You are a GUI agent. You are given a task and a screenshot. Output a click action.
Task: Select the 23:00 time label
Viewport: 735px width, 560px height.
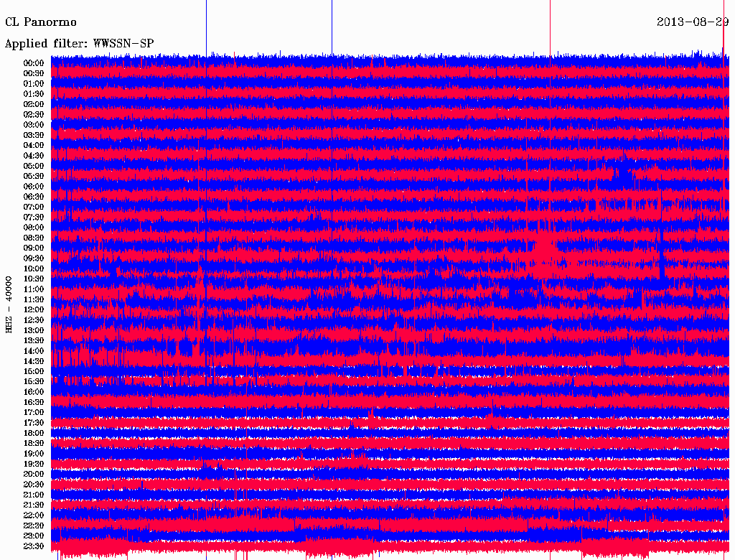click(34, 536)
